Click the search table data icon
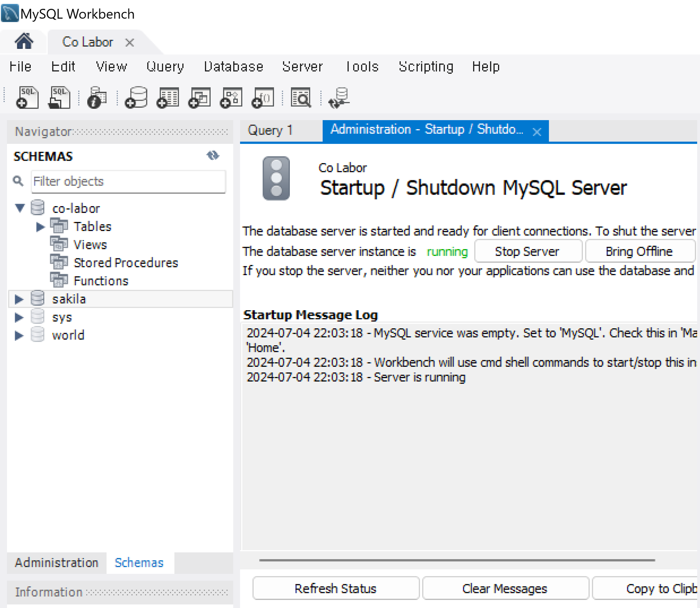 pos(301,98)
